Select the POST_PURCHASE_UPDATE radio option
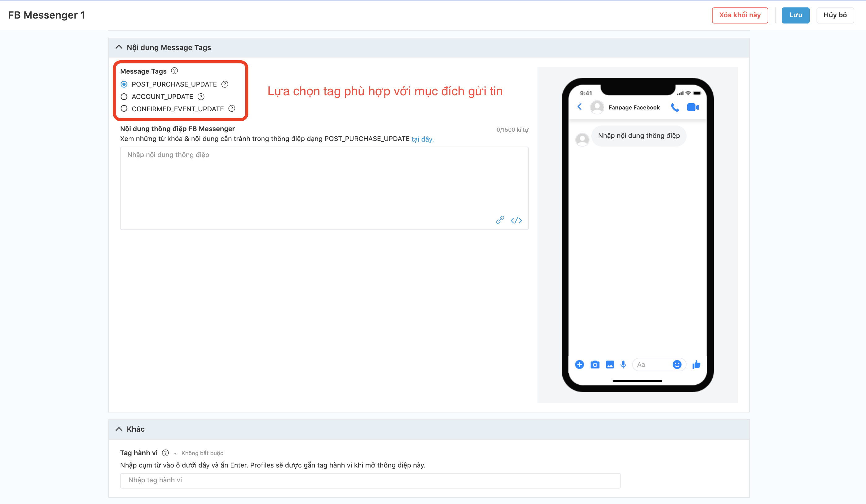This screenshot has height=504, width=866. point(124,84)
